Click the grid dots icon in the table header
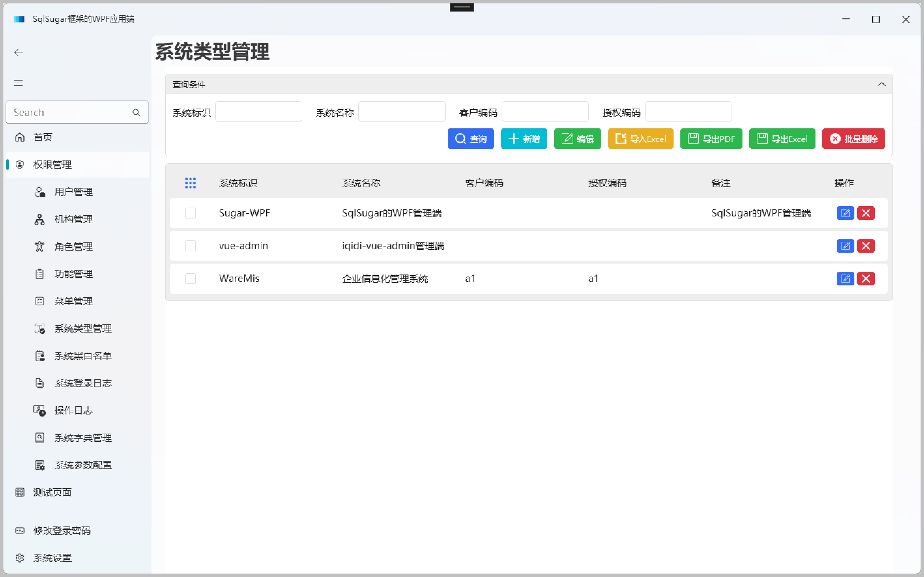 190,183
